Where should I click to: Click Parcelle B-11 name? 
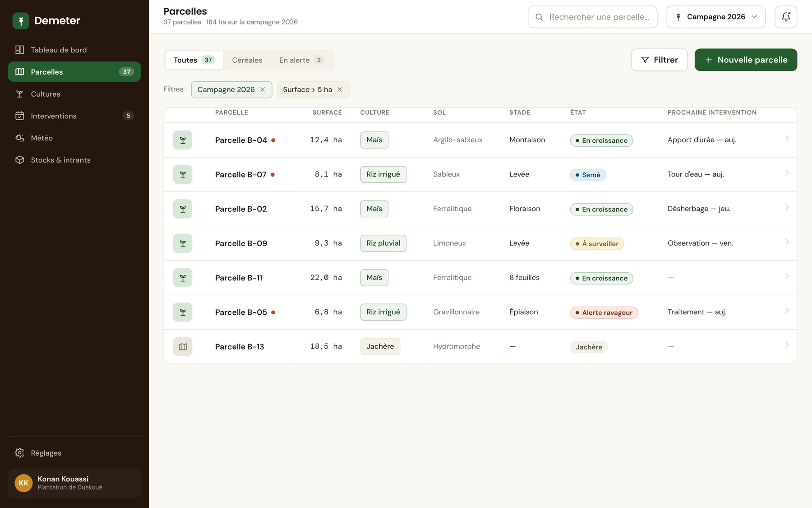pyautogui.click(x=239, y=278)
